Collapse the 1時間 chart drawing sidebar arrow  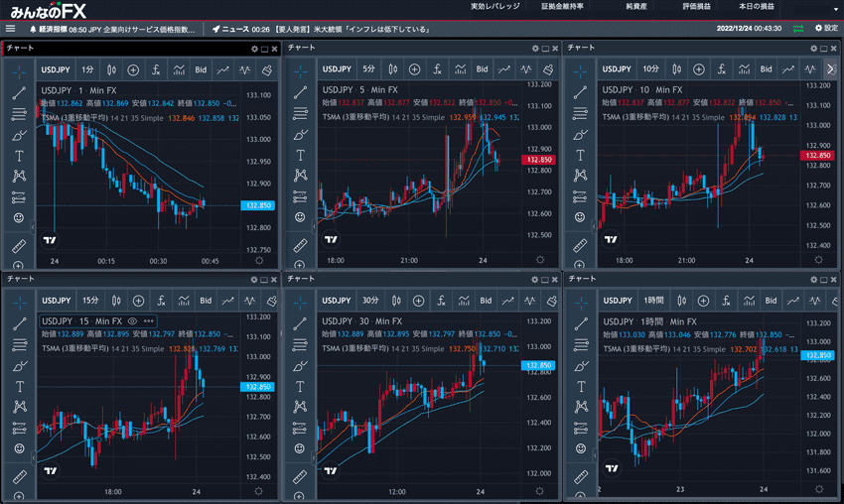point(594,456)
